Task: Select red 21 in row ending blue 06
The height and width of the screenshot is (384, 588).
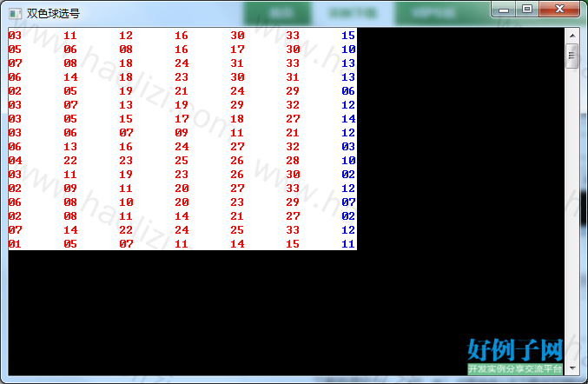Action: click(182, 90)
